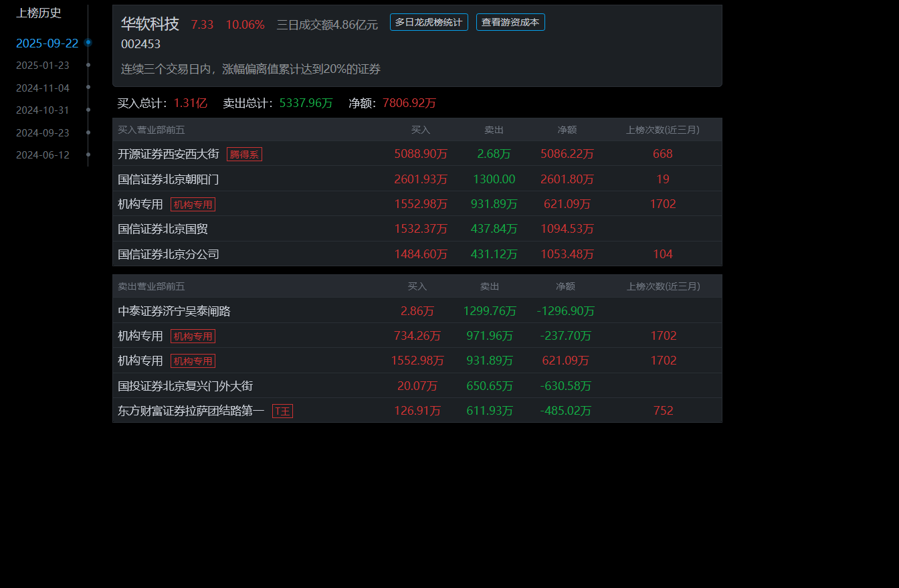Click the 1299.76万 sell amount
Image resolution: width=899 pixels, height=588 pixels.
tap(490, 311)
